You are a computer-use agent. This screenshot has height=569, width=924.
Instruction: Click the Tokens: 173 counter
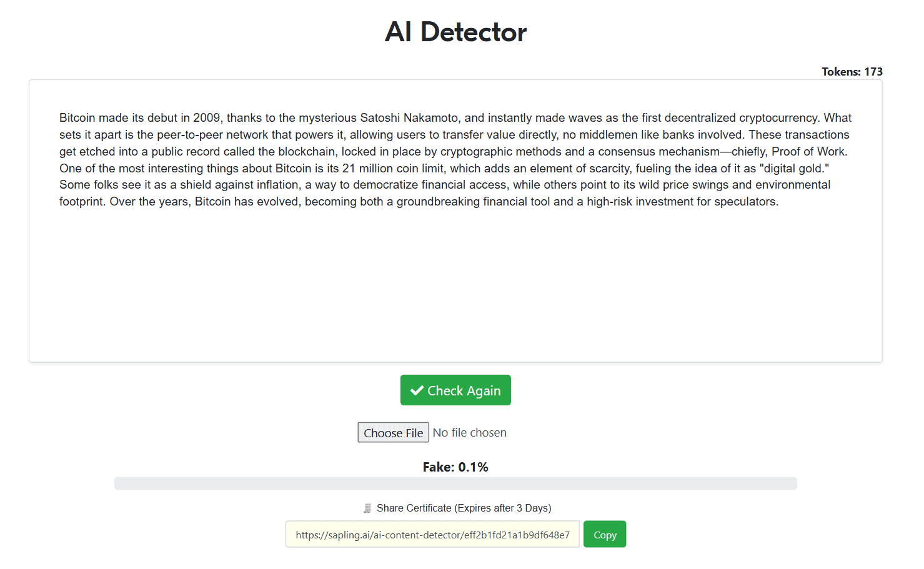pos(852,72)
